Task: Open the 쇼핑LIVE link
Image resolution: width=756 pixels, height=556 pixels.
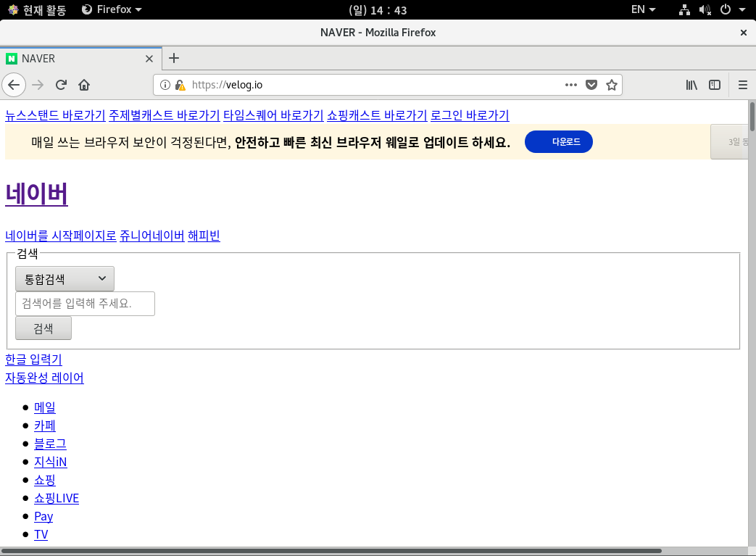Action: (x=57, y=498)
